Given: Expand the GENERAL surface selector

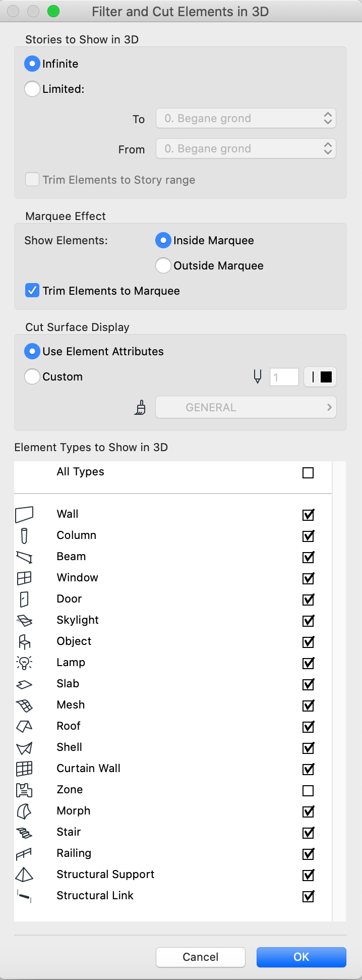Looking at the screenshot, I should tap(246, 407).
